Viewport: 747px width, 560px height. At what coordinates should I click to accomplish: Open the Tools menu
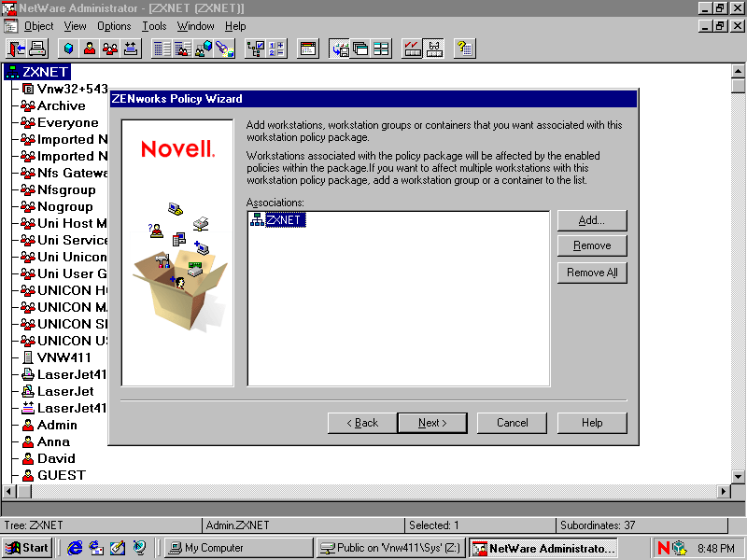pyautogui.click(x=154, y=26)
